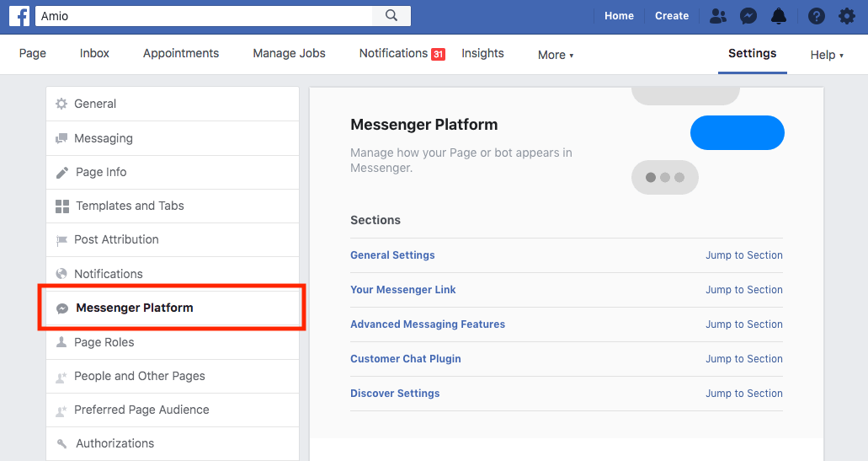This screenshot has height=461, width=868.
Task: Click the Facebook logo icon
Action: coord(19,16)
